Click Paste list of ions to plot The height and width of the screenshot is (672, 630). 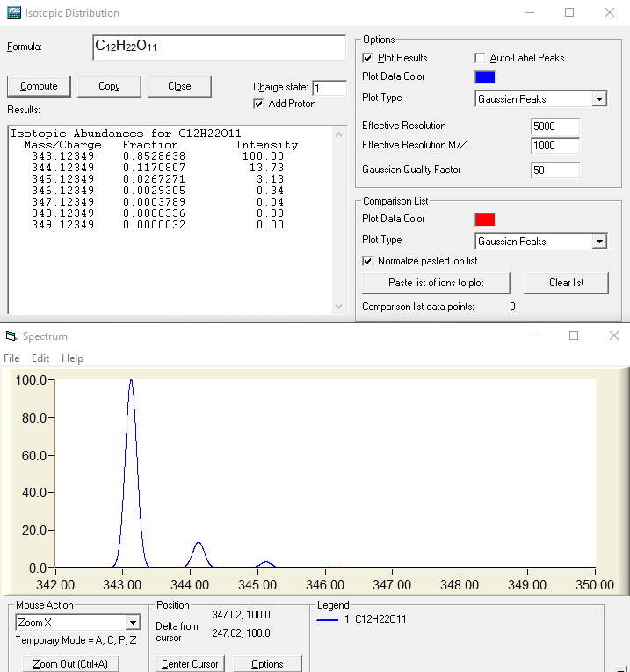(436, 283)
